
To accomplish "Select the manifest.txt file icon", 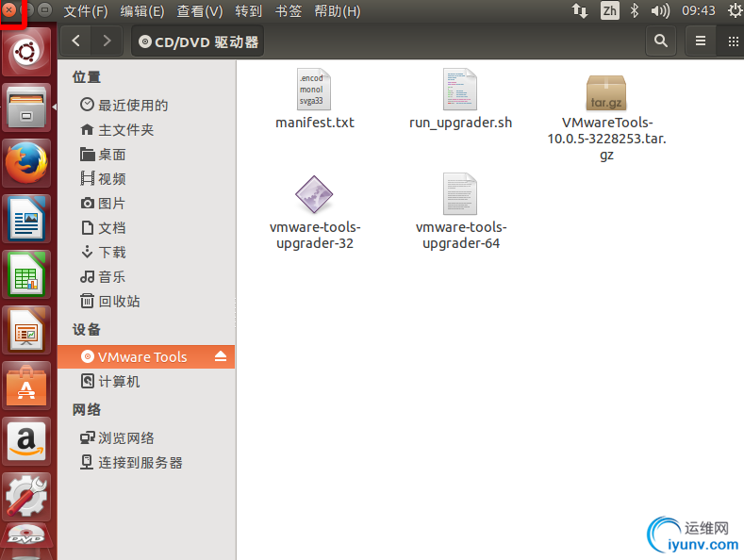I will click(x=314, y=90).
